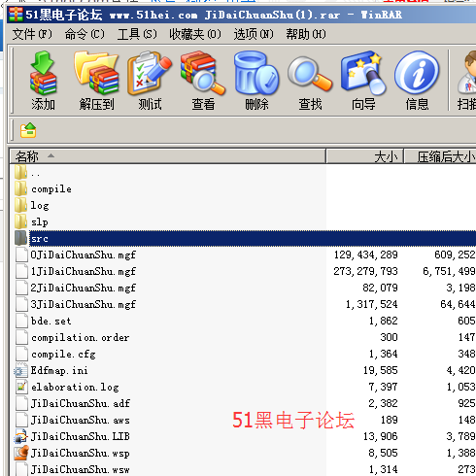Sort by Size (大小) column header

click(364, 156)
